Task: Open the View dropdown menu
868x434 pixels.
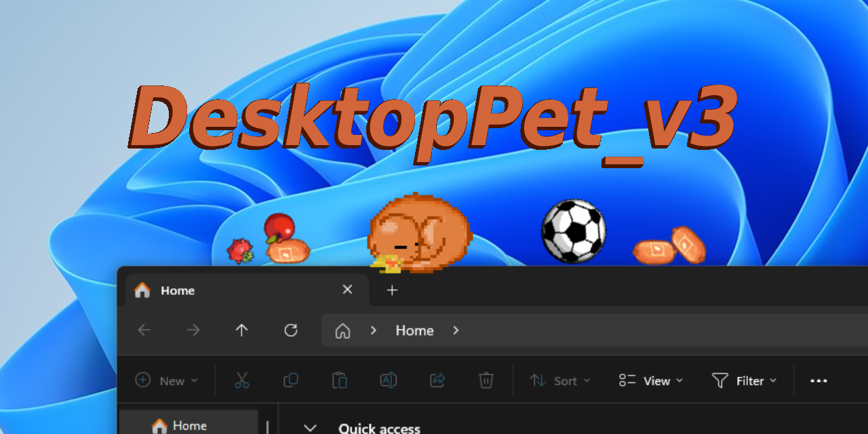Action: tap(651, 380)
